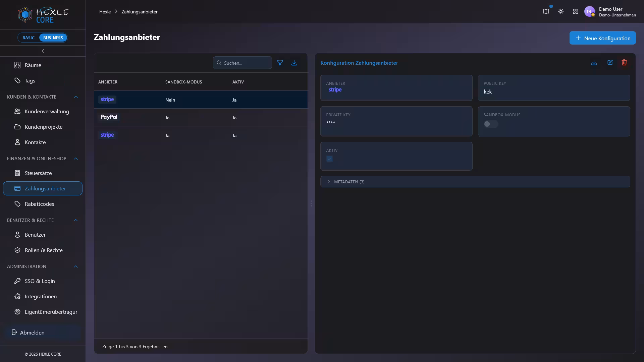
Task: Download configuration in detail panel header
Action: 594,63
